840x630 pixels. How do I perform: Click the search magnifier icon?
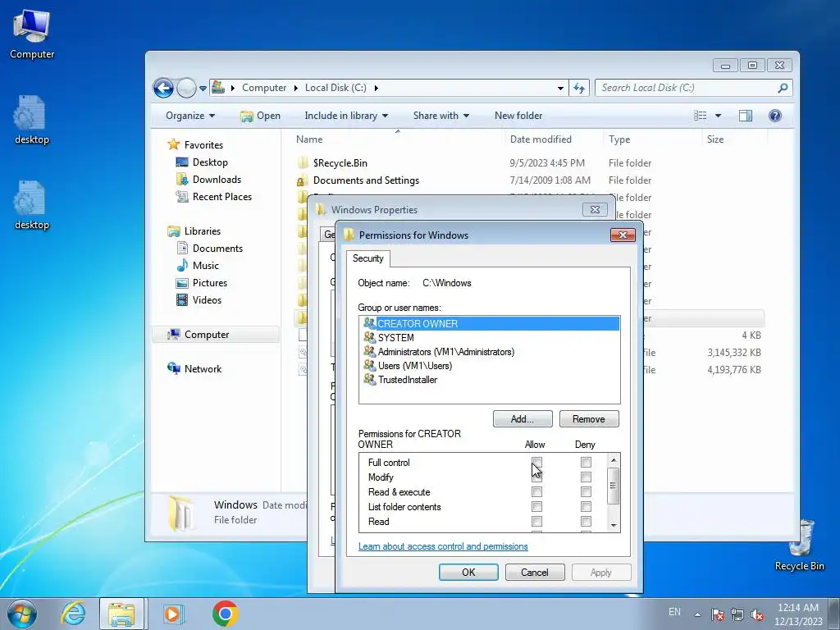pyautogui.click(x=783, y=88)
